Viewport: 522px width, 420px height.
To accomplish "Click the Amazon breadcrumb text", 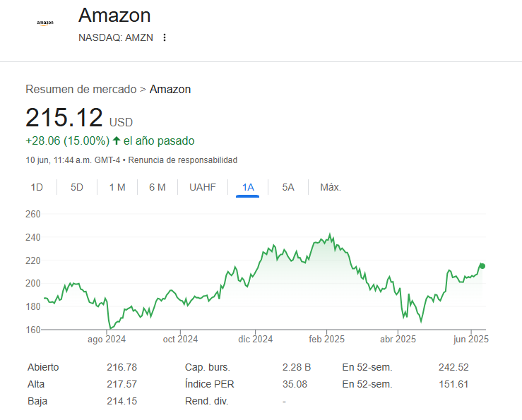I will point(170,89).
